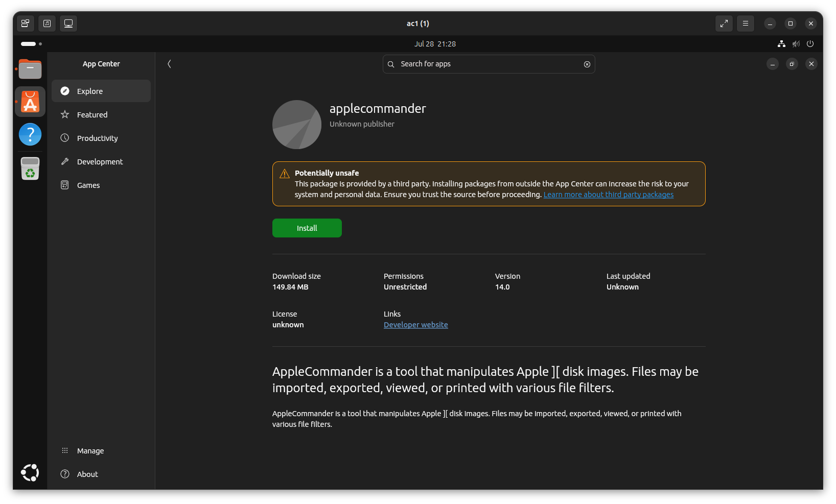
Task: Click the App Center sidebar title
Action: pyautogui.click(x=101, y=64)
